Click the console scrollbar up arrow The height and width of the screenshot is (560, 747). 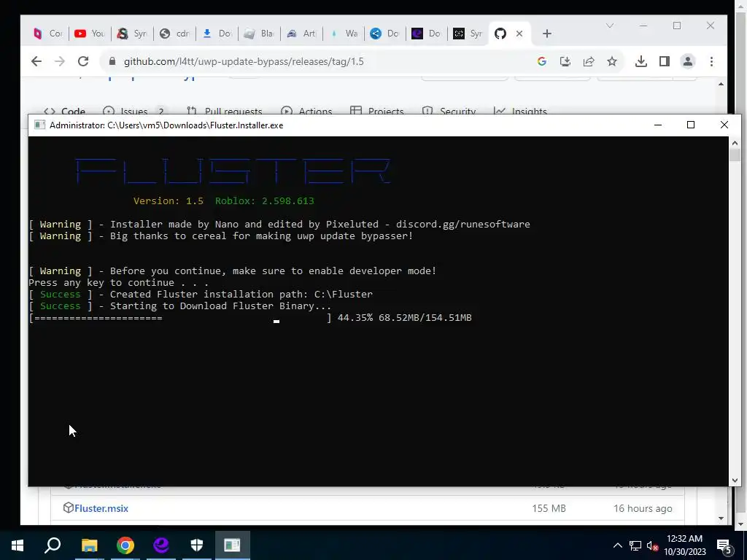[x=735, y=142]
